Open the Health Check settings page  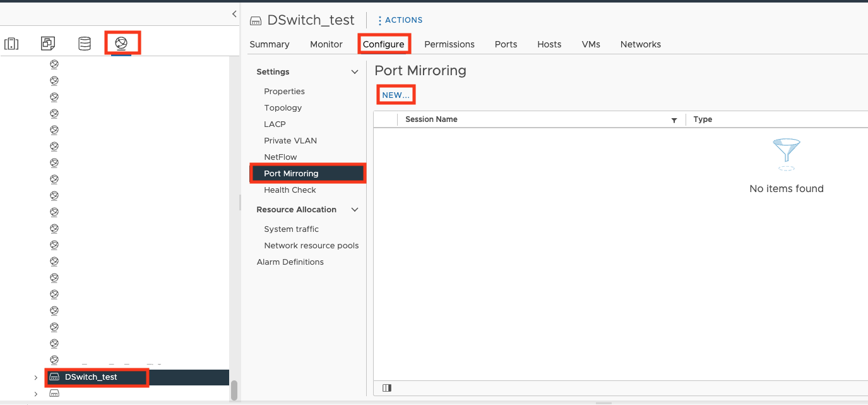click(290, 190)
